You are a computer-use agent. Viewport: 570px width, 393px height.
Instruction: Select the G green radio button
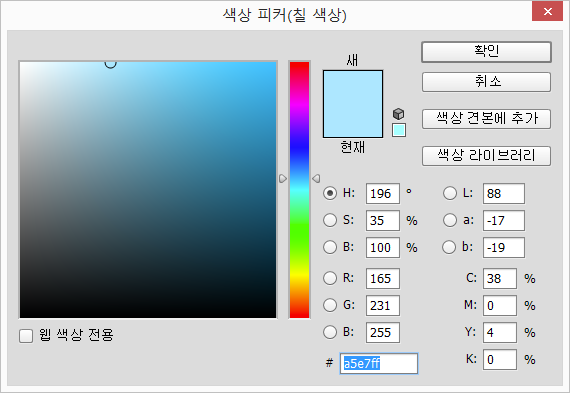(330, 305)
